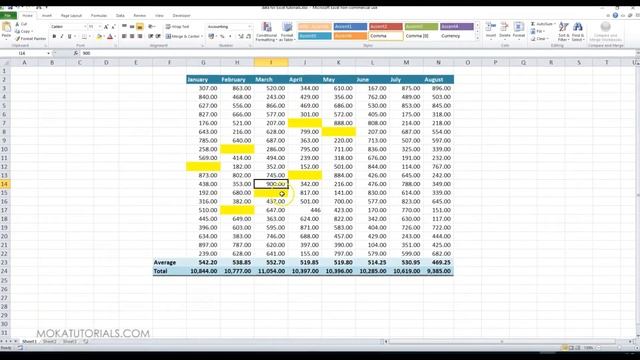
Task: Click Decrease Indent icon
Action: pos(151,36)
